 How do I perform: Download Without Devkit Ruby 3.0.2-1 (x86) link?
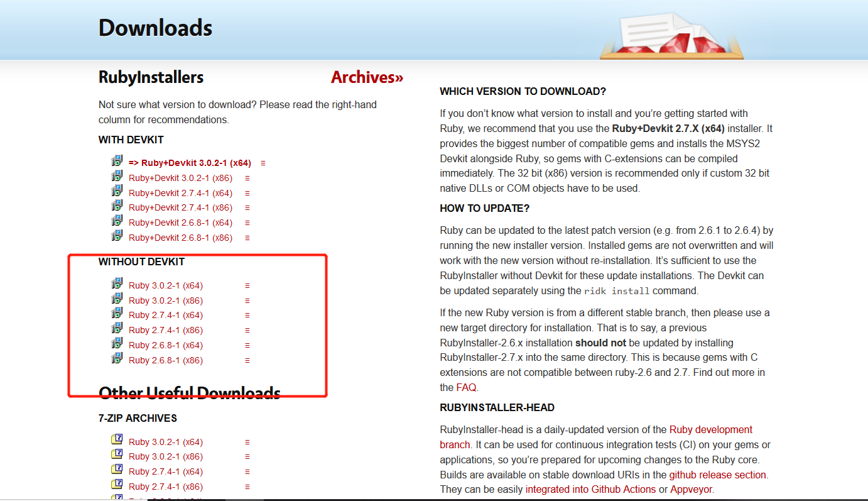point(166,300)
